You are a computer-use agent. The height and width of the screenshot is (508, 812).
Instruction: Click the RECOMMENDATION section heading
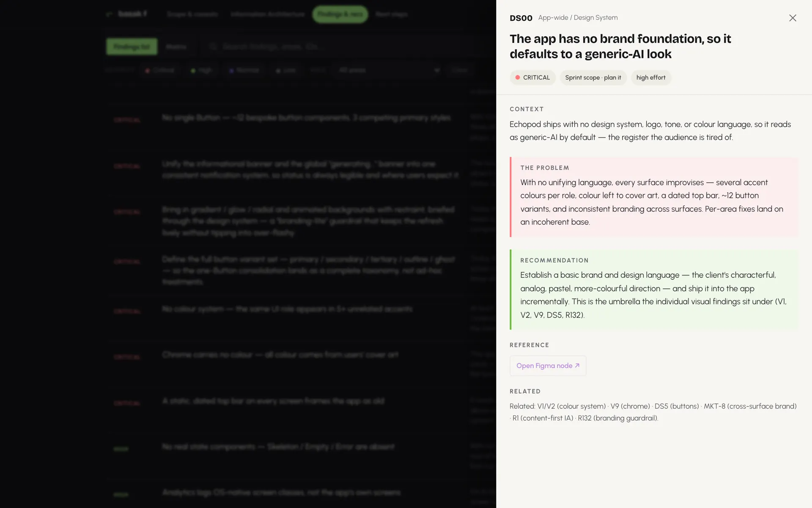click(554, 260)
